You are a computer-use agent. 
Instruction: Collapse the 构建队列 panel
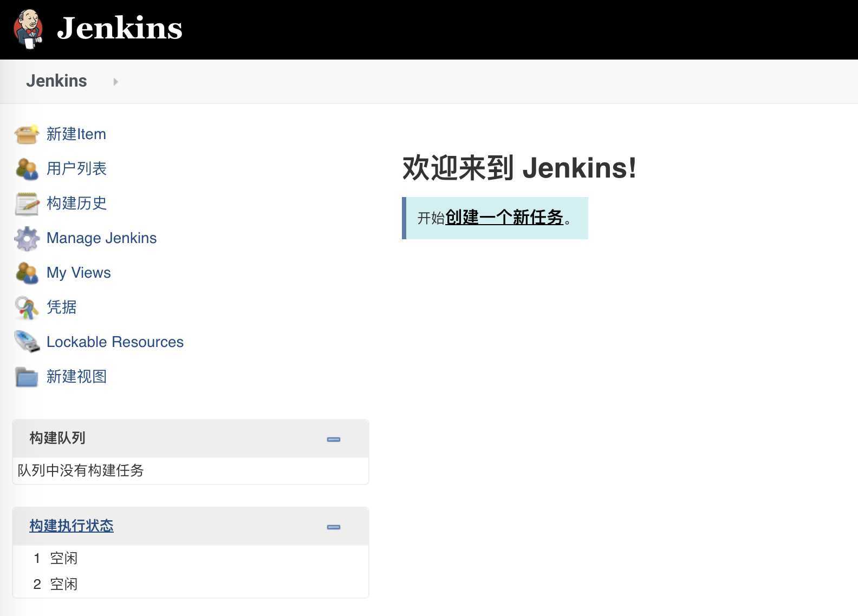[x=334, y=439]
